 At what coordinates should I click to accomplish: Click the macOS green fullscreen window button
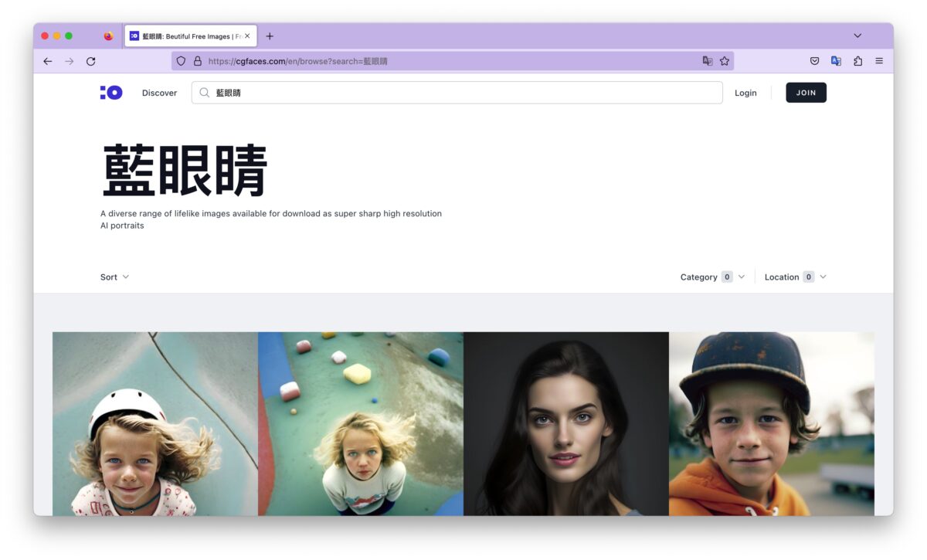click(x=69, y=36)
